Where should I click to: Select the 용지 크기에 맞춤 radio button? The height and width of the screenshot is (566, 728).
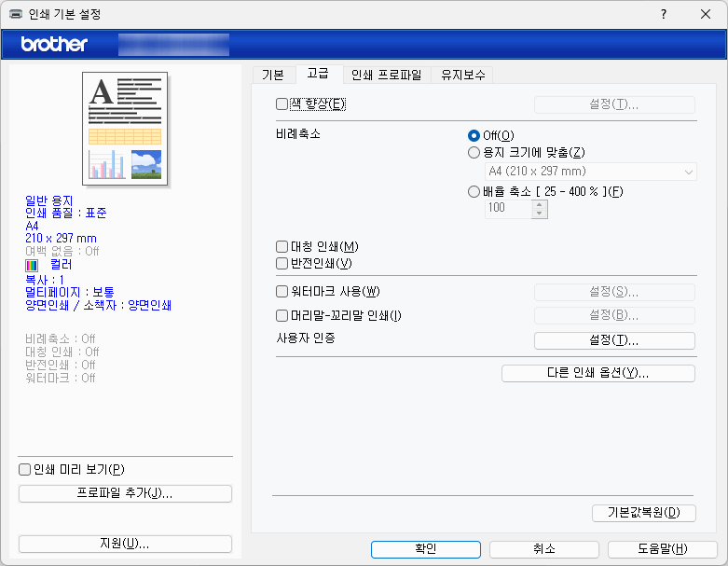click(474, 153)
